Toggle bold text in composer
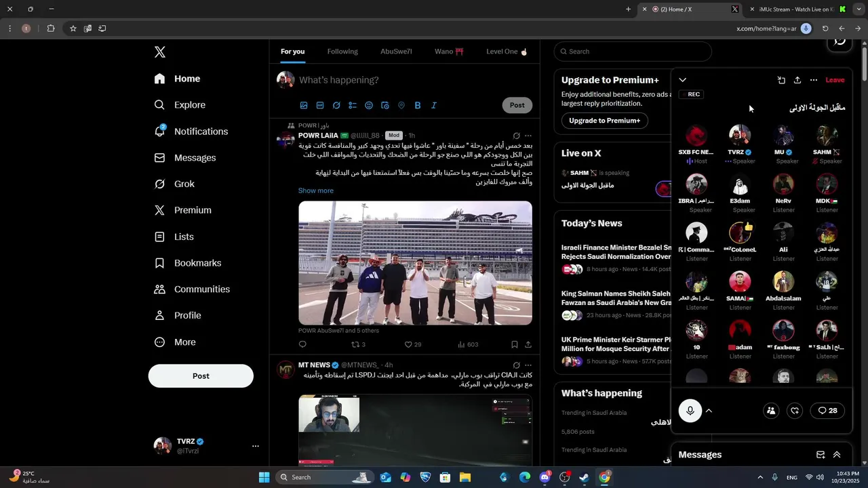868x488 pixels. click(418, 105)
